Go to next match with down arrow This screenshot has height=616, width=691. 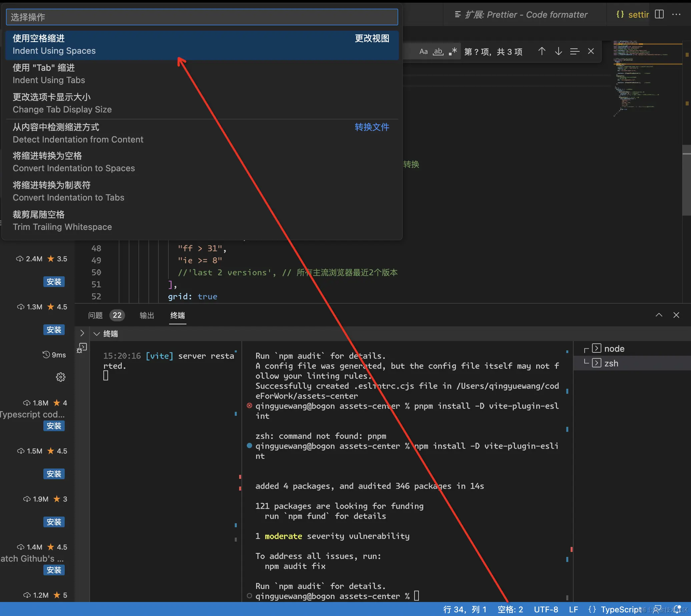(x=558, y=51)
